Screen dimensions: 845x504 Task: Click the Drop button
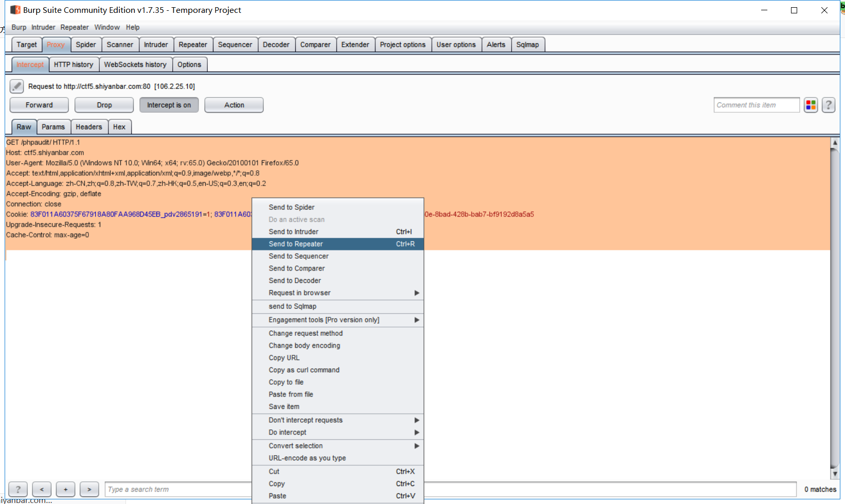tap(104, 105)
